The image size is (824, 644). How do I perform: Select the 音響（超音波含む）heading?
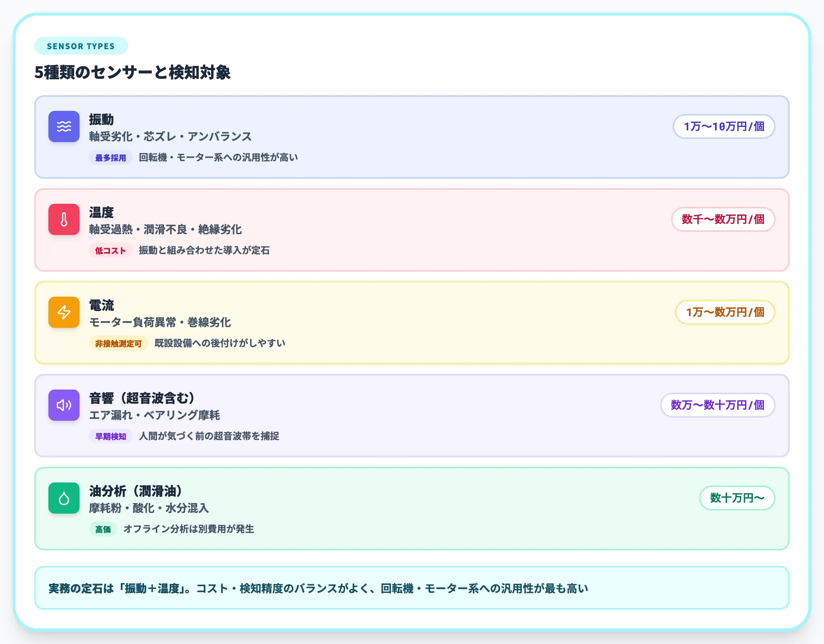click(141, 398)
